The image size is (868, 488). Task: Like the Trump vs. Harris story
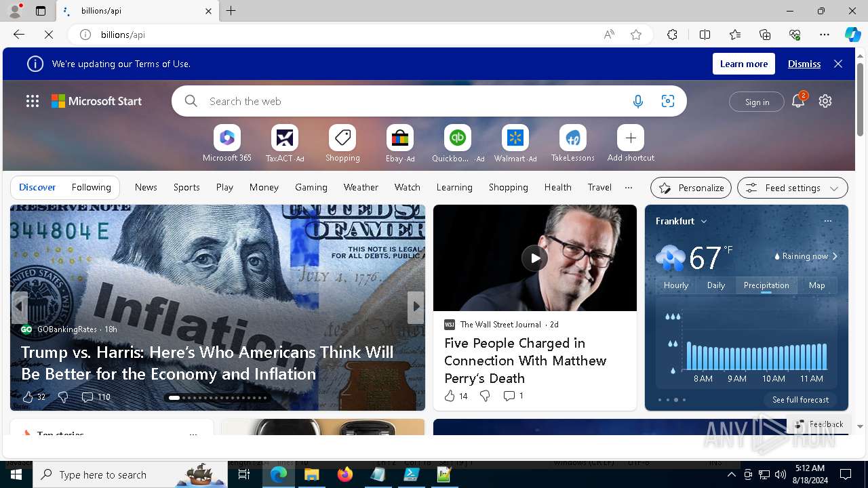(34, 397)
